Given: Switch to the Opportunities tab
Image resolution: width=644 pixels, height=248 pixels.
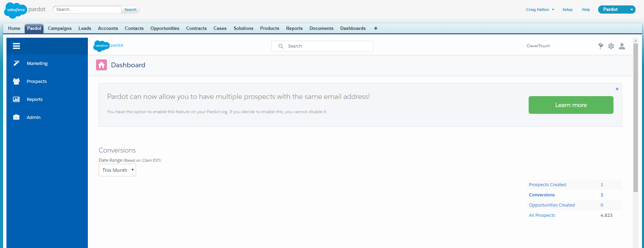Looking at the screenshot, I should tap(165, 29).
